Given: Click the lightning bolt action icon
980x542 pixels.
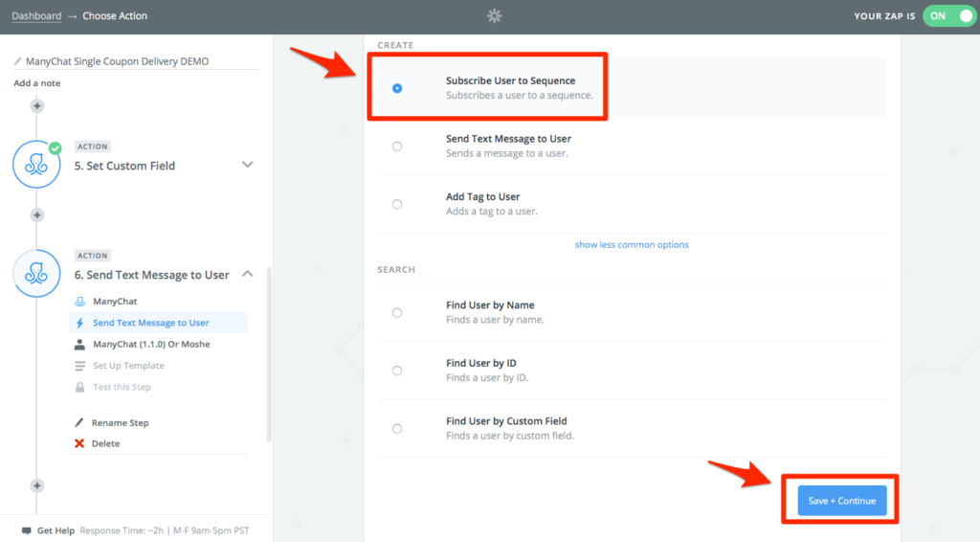Looking at the screenshot, I should (x=80, y=323).
